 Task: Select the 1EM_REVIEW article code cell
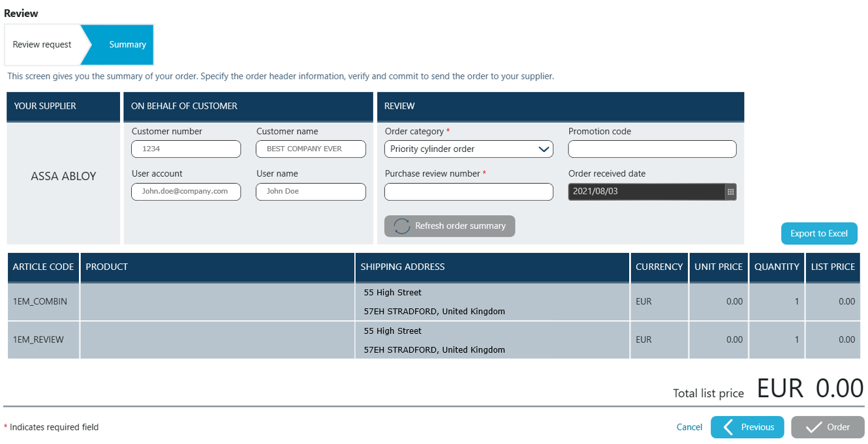(43, 340)
